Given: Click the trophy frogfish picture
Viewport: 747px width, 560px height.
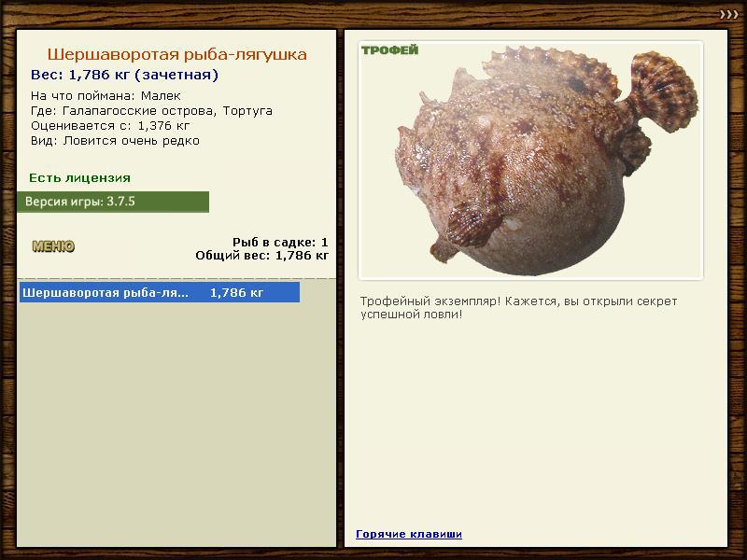Looking at the screenshot, I should pyautogui.click(x=530, y=161).
